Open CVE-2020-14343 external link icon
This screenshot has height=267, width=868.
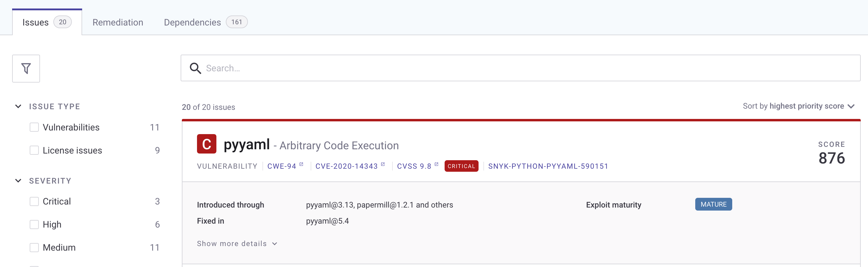pos(383,164)
